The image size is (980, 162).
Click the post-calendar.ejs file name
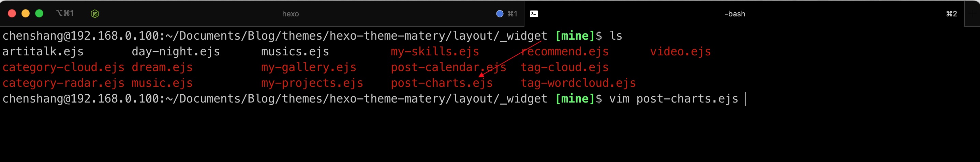[448, 67]
